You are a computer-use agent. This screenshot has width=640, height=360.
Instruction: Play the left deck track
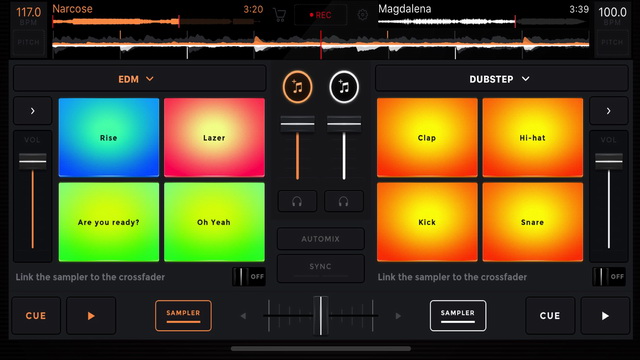(91, 316)
